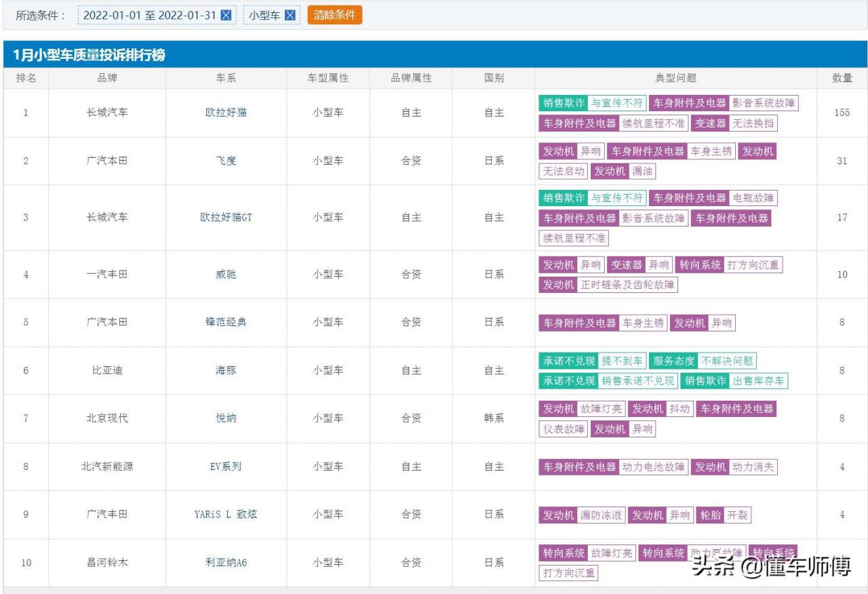Click the 清除条件 button
The width and height of the screenshot is (868, 594).
(334, 15)
